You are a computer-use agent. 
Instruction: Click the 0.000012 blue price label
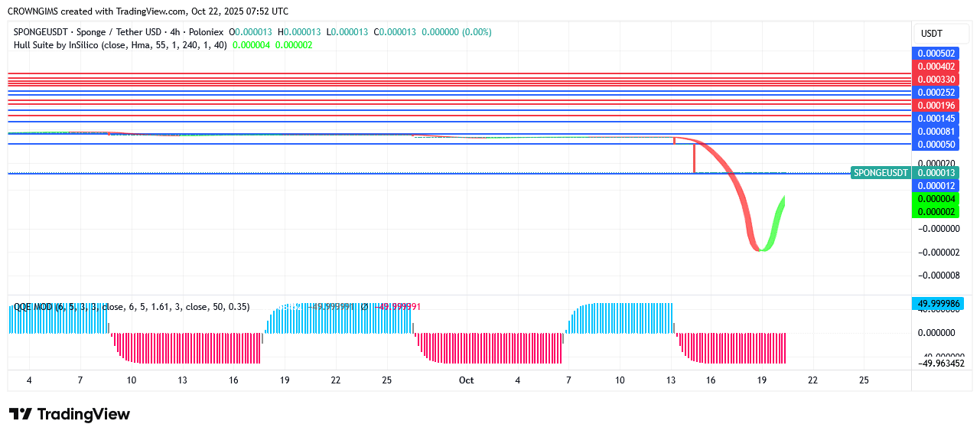point(936,186)
